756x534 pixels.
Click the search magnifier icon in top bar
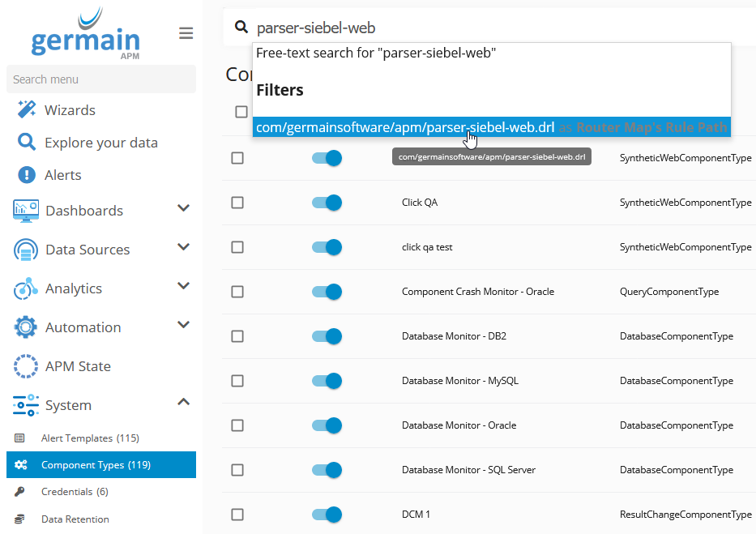[x=241, y=28]
